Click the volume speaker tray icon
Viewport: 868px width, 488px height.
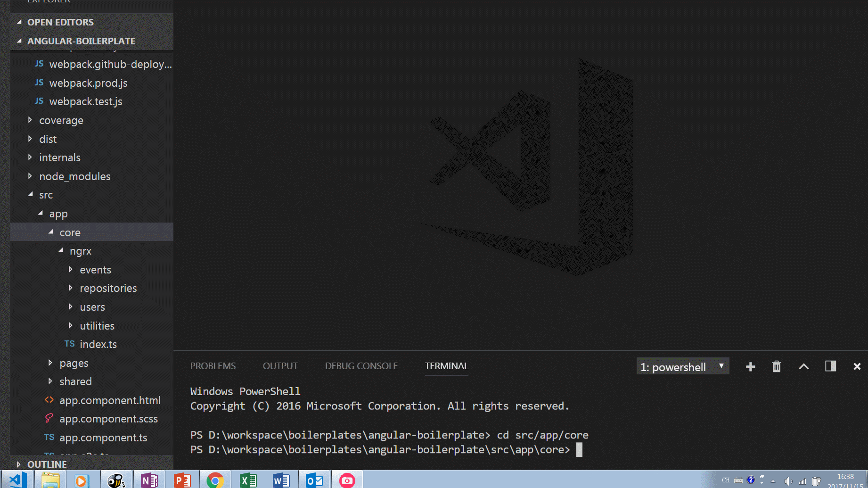(x=787, y=481)
